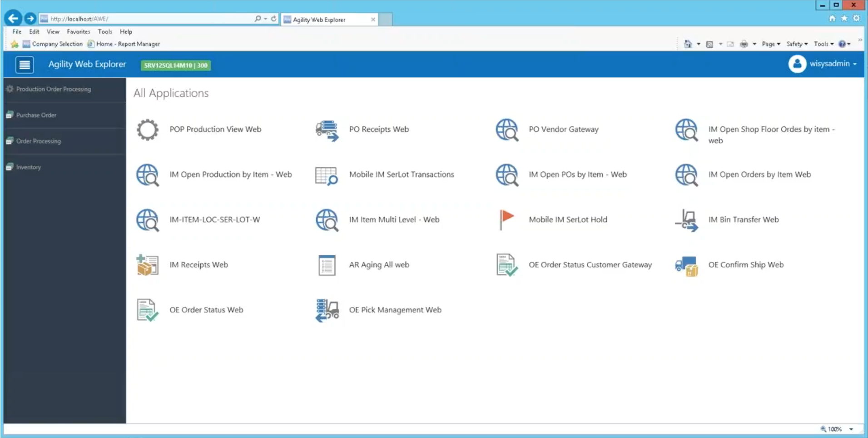Open the Tools menu in menu bar
The width and height of the screenshot is (868, 438).
coord(105,32)
